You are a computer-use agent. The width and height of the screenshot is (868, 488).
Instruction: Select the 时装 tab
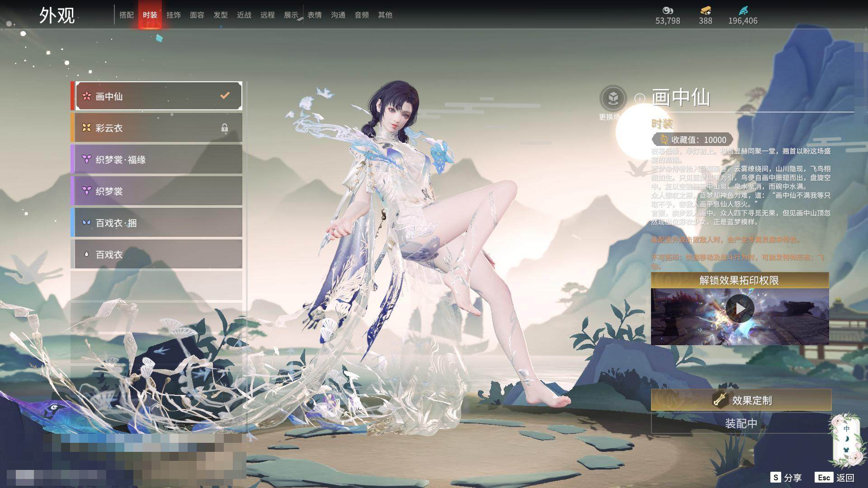click(150, 15)
